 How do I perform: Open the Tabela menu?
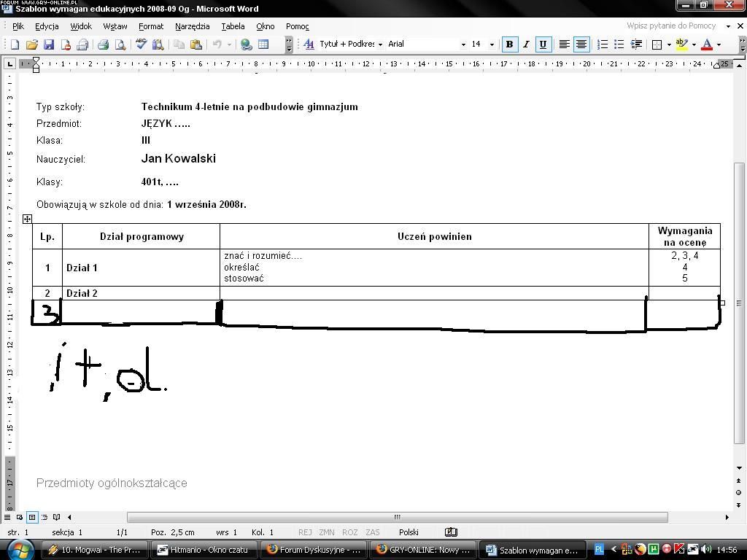(x=233, y=26)
